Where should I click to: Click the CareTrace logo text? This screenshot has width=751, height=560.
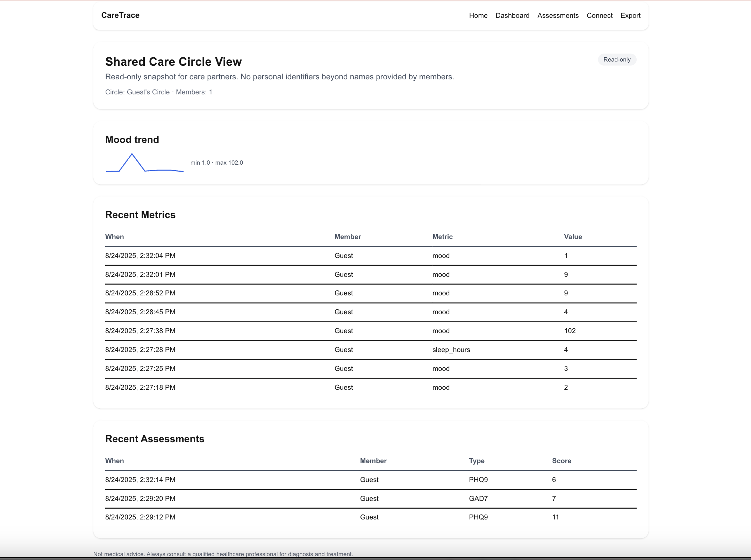click(x=120, y=15)
